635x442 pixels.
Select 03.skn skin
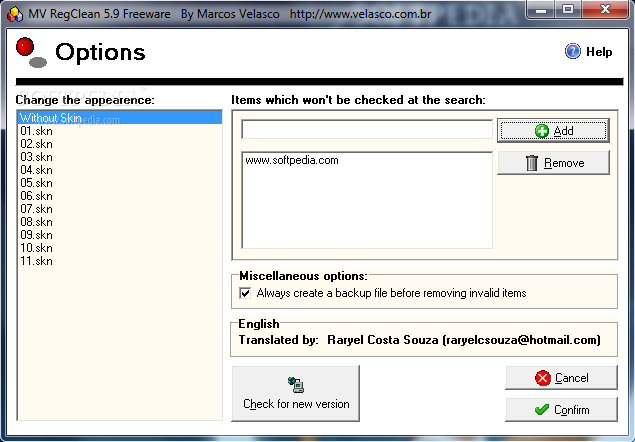tap(120, 157)
